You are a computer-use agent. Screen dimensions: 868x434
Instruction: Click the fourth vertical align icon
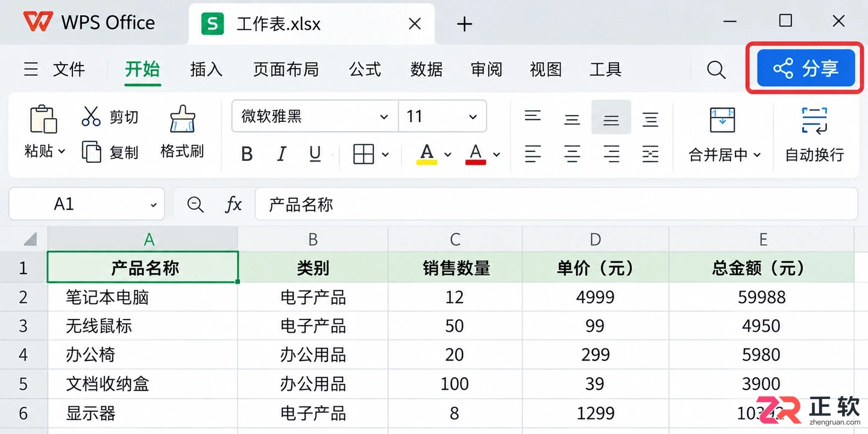coord(650,119)
